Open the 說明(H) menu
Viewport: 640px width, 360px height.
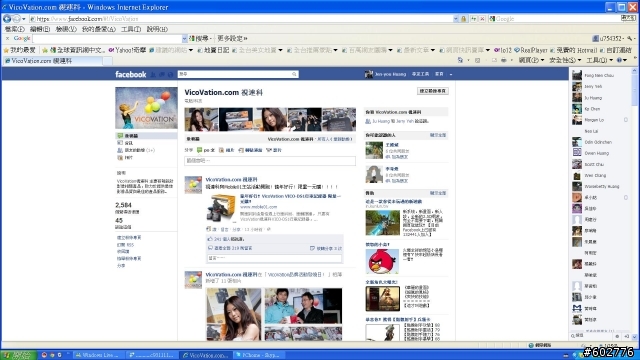coord(157,29)
